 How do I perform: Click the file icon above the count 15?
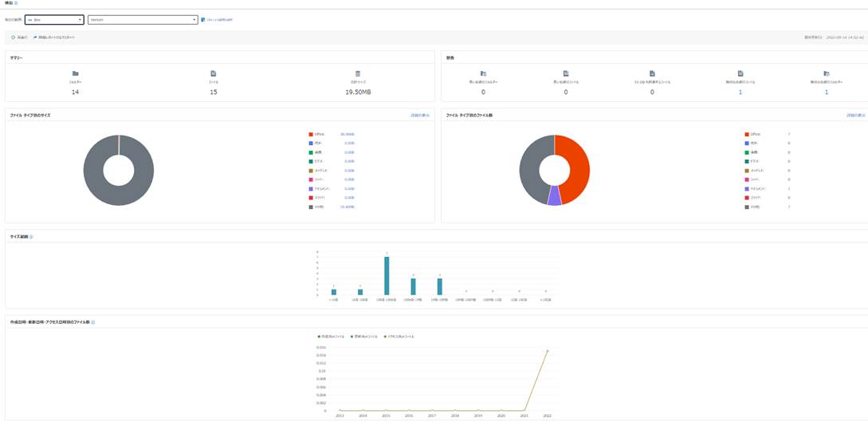[214, 73]
